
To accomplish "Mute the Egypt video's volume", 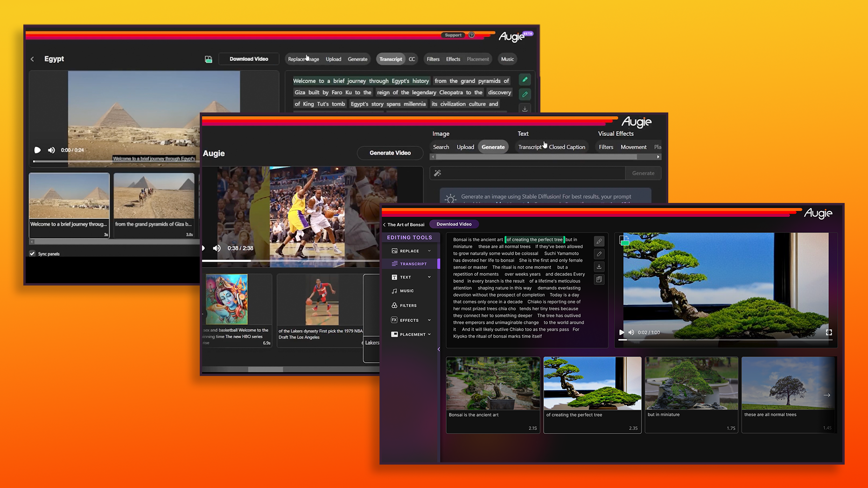I will click(x=51, y=150).
